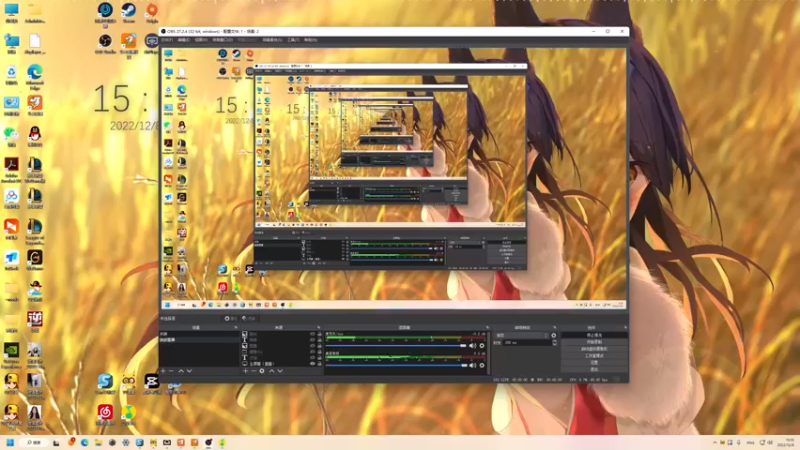Viewport: 800px width, 450px height.
Task: Open the Steam desktop shortcut
Action: click(129, 12)
